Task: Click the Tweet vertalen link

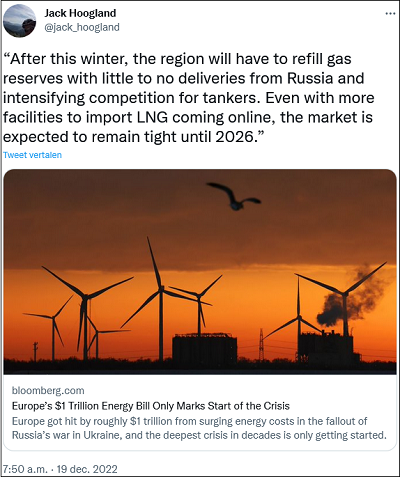Action: tap(32, 155)
